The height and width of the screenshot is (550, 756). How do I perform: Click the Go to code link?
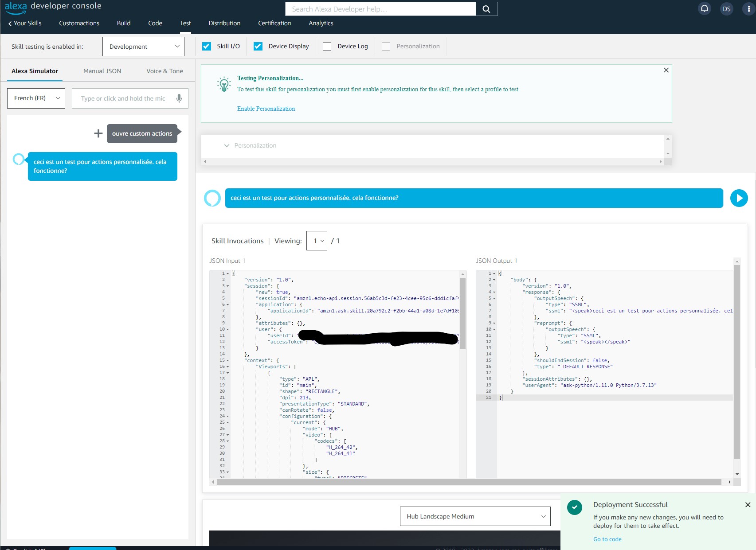click(607, 539)
